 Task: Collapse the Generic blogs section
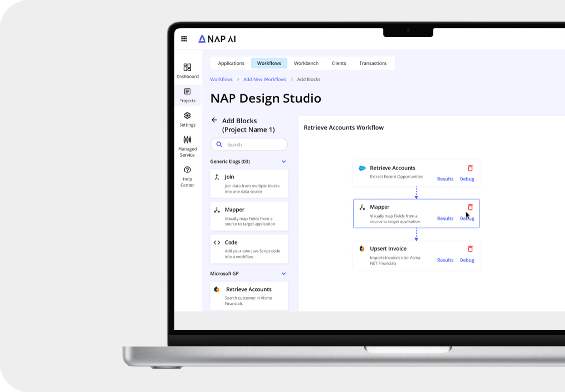click(284, 162)
